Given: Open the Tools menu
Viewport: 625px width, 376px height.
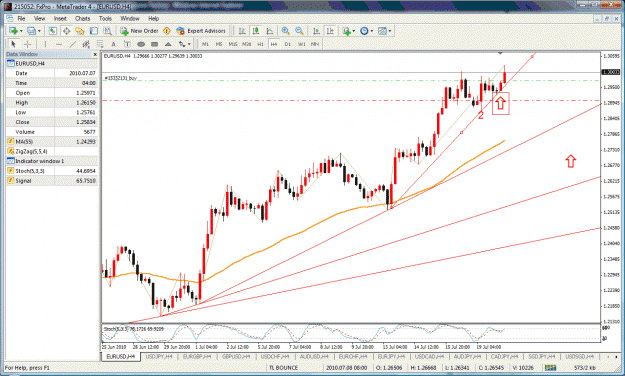Looking at the screenshot, I should pyautogui.click(x=105, y=18).
